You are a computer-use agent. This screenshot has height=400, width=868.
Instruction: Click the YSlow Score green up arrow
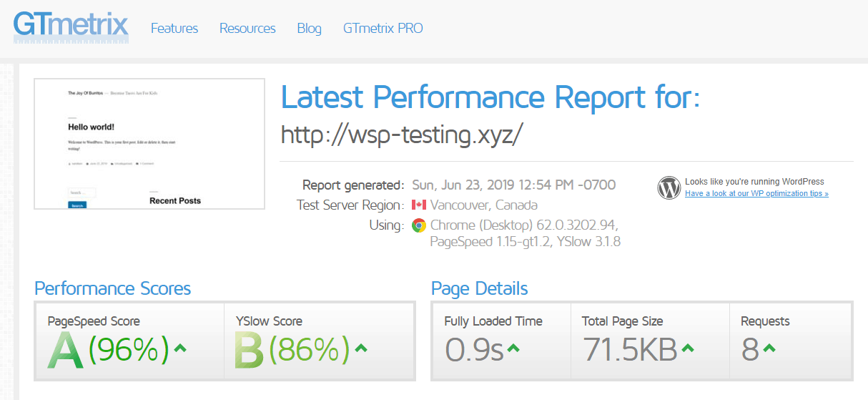point(361,348)
